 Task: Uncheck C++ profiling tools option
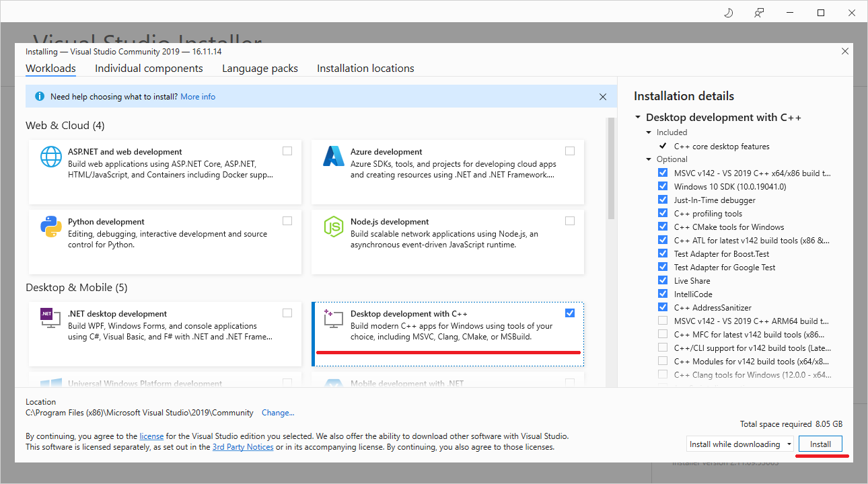click(663, 213)
